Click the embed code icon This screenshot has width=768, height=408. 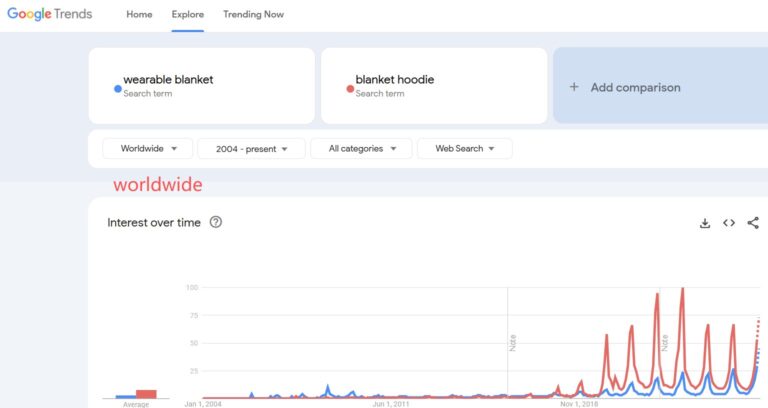[729, 223]
